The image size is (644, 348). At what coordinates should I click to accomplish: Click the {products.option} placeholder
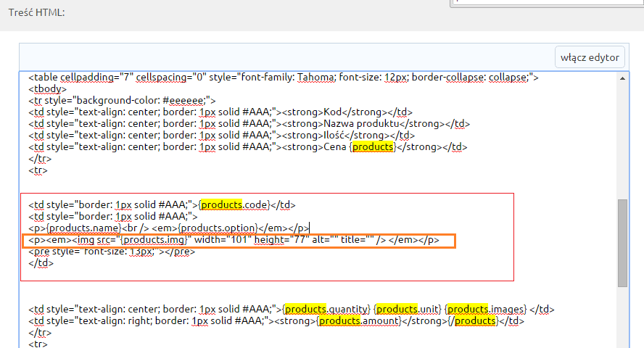pos(218,228)
